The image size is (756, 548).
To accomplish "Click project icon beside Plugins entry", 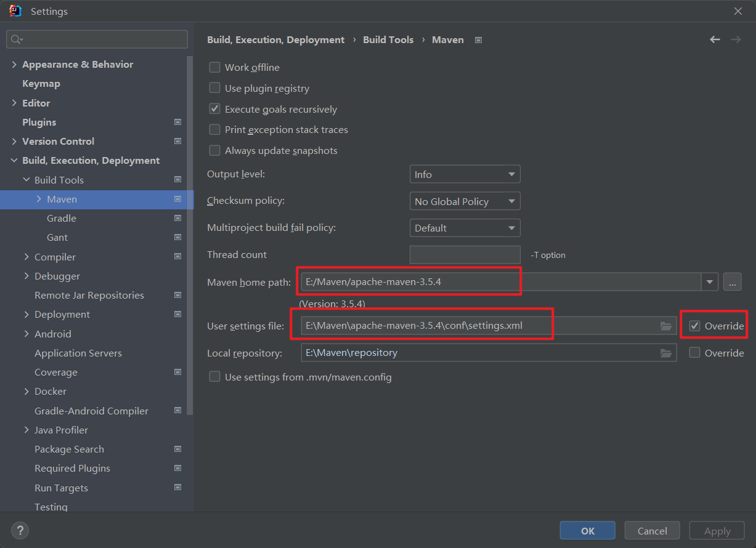I will pos(177,122).
